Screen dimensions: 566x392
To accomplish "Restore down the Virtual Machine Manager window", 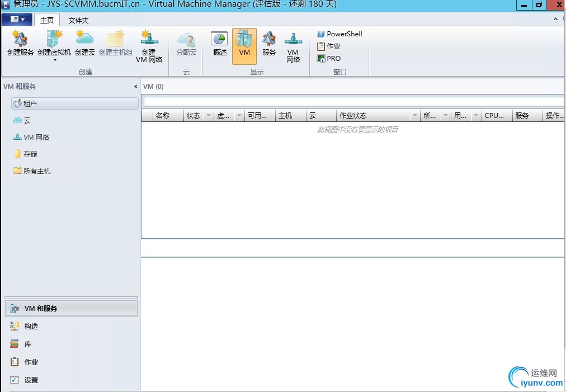I will 539,4.
